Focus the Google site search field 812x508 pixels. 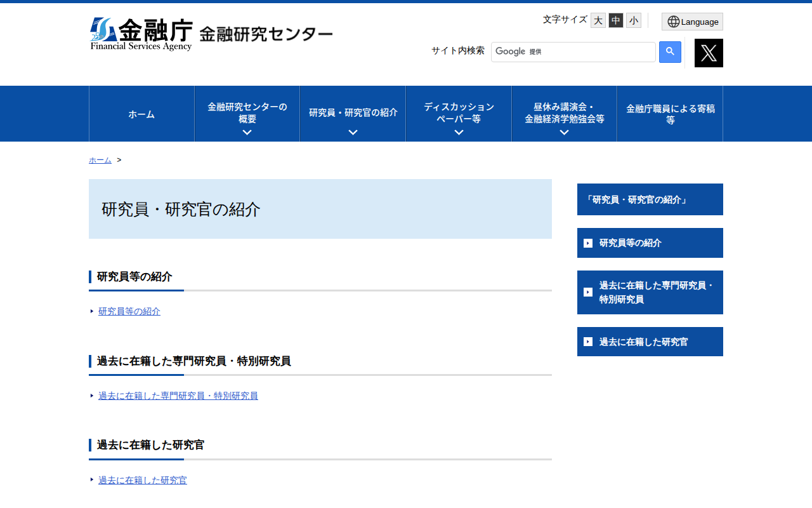coord(573,52)
